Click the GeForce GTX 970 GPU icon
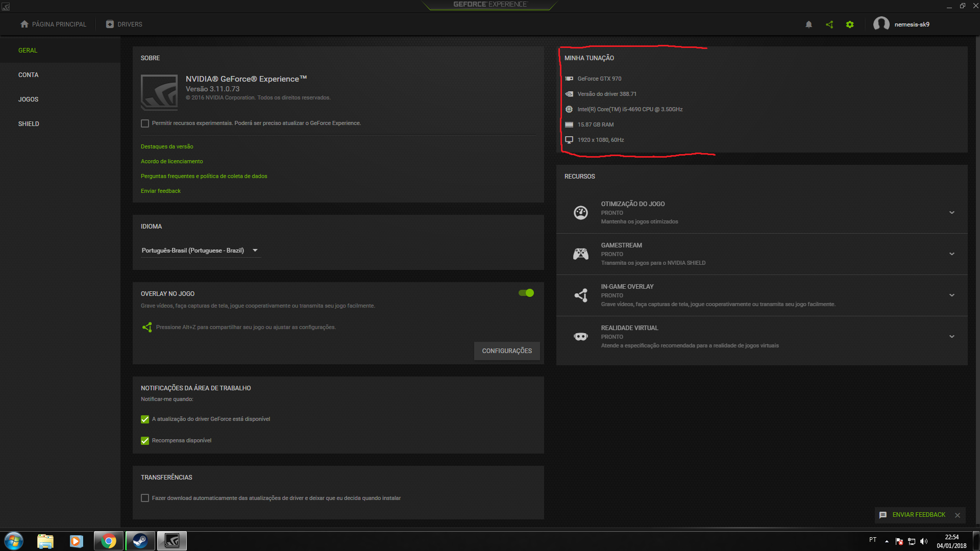The width and height of the screenshot is (980, 551). click(x=569, y=79)
